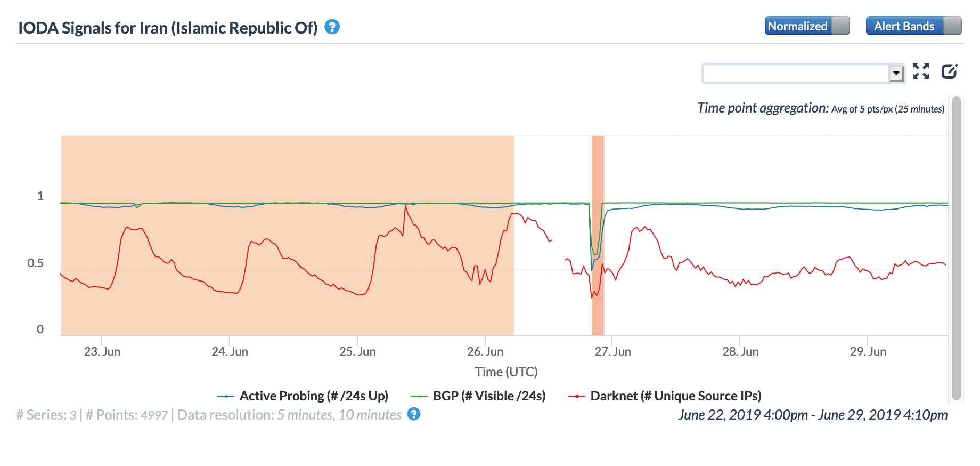Viewport: 980px width, 466px height.
Task: Click the help icon beside IODA Signals title
Action: tap(332, 27)
